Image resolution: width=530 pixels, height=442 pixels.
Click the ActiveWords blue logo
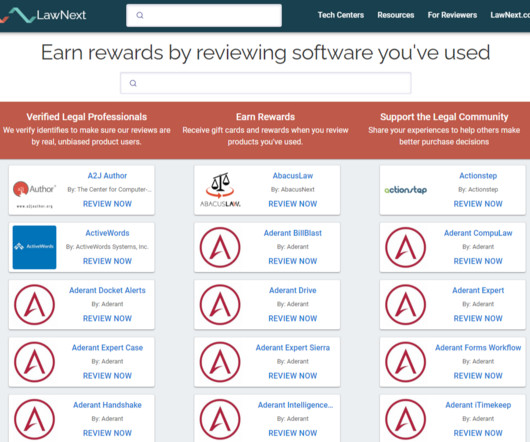(x=34, y=247)
